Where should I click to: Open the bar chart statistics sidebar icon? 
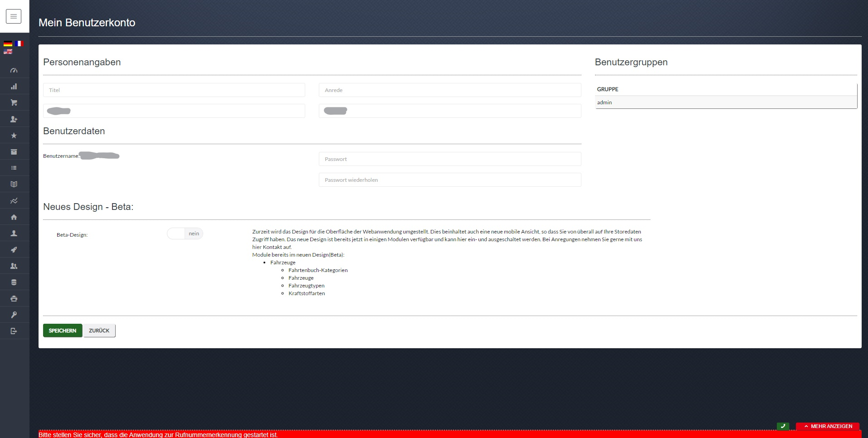(14, 87)
